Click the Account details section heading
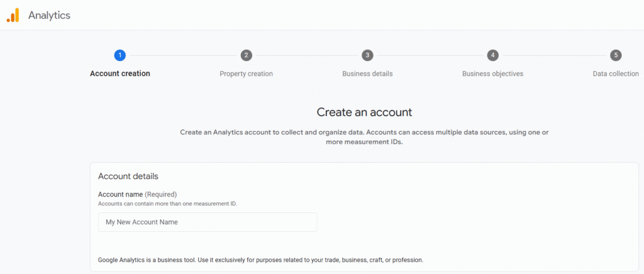This screenshot has height=274, width=644. pyautogui.click(x=128, y=177)
